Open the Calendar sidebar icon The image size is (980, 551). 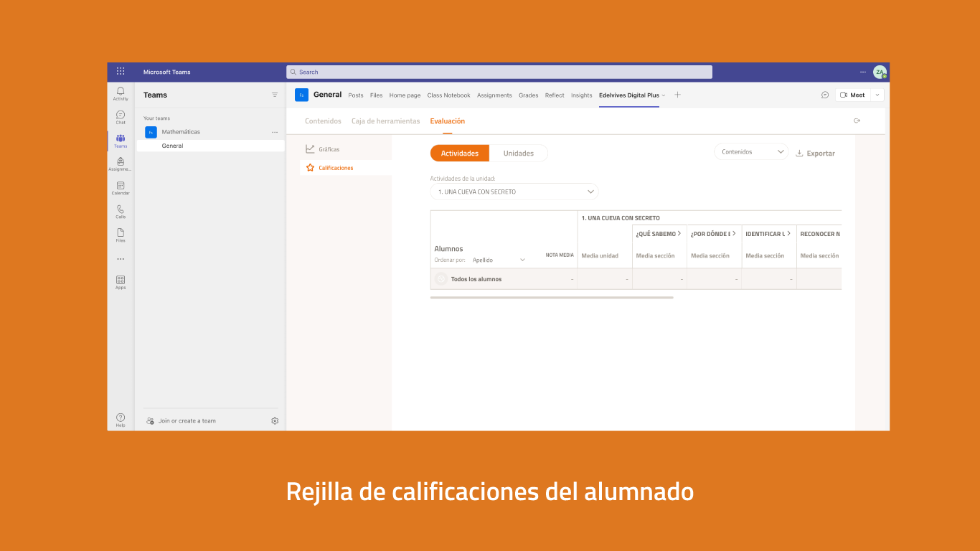tap(121, 188)
